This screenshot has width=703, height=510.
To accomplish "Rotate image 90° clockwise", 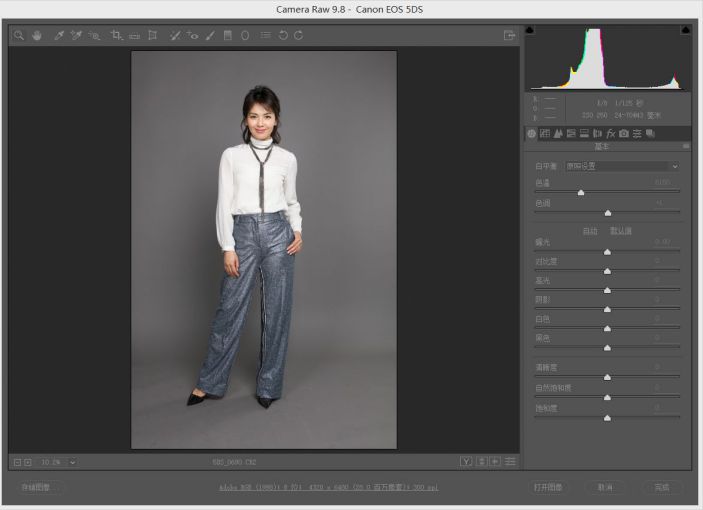I will click(x=298, y=35).
